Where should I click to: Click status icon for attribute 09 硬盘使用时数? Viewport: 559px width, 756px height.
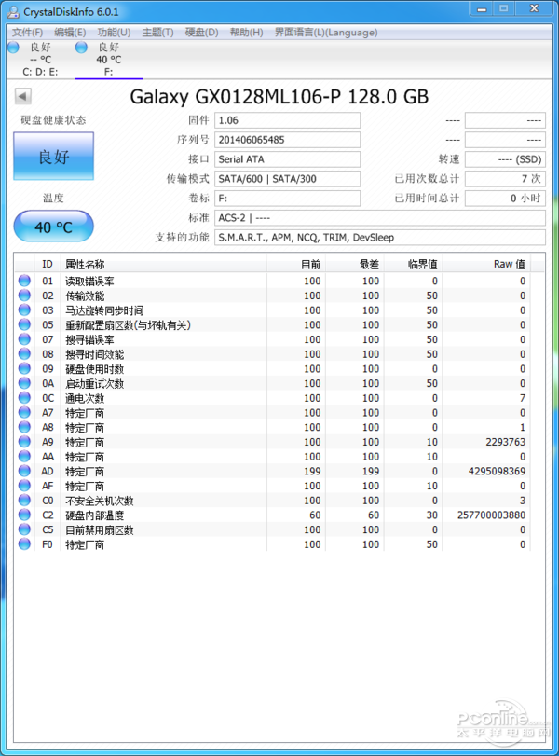24,368
